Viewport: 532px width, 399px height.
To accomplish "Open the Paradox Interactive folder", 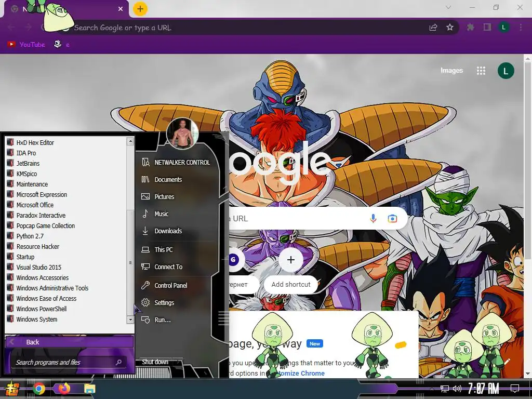I will (41, 216).
